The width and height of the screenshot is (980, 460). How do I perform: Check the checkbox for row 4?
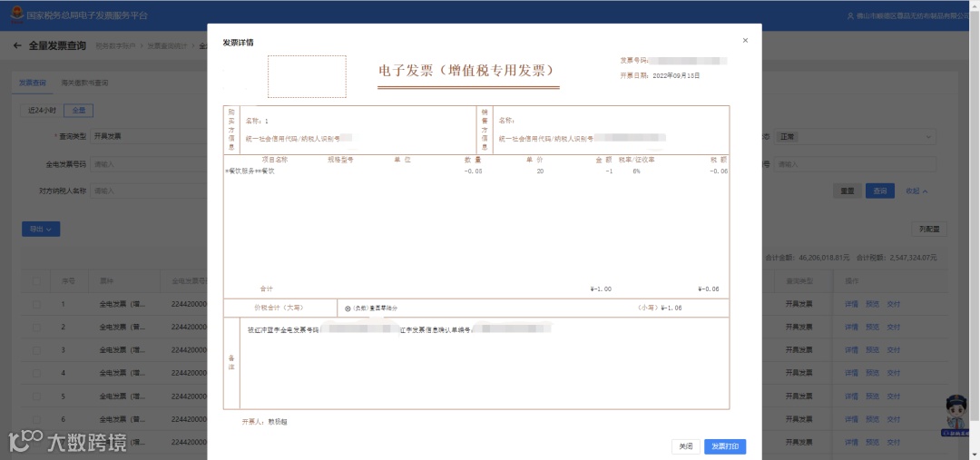pyautogui.click(x=36, y=373)
